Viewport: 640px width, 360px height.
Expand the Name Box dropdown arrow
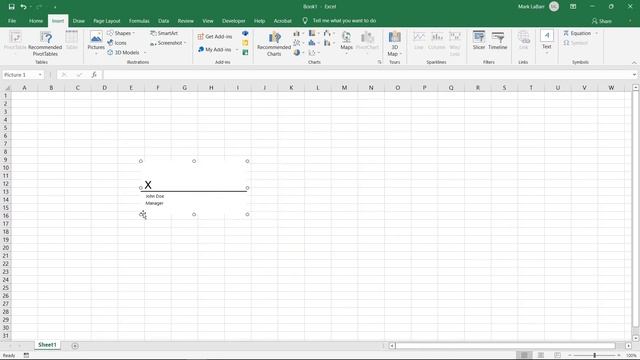coord(40,75)
